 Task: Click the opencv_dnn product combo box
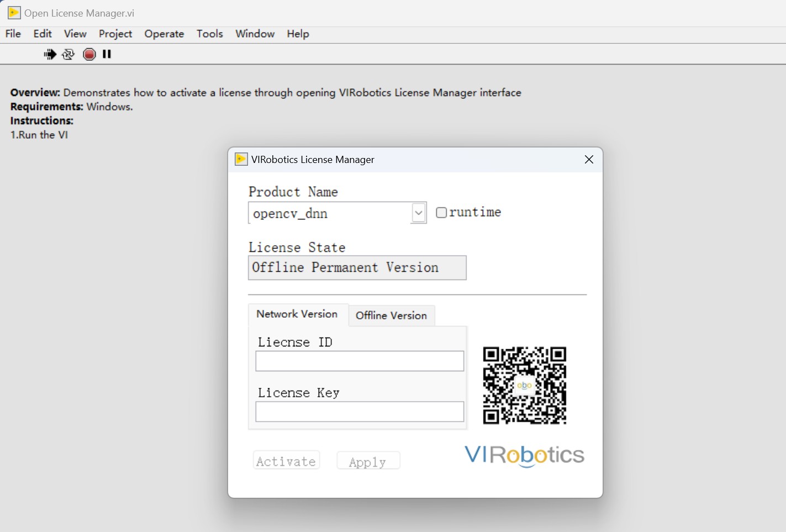[330, 213]
